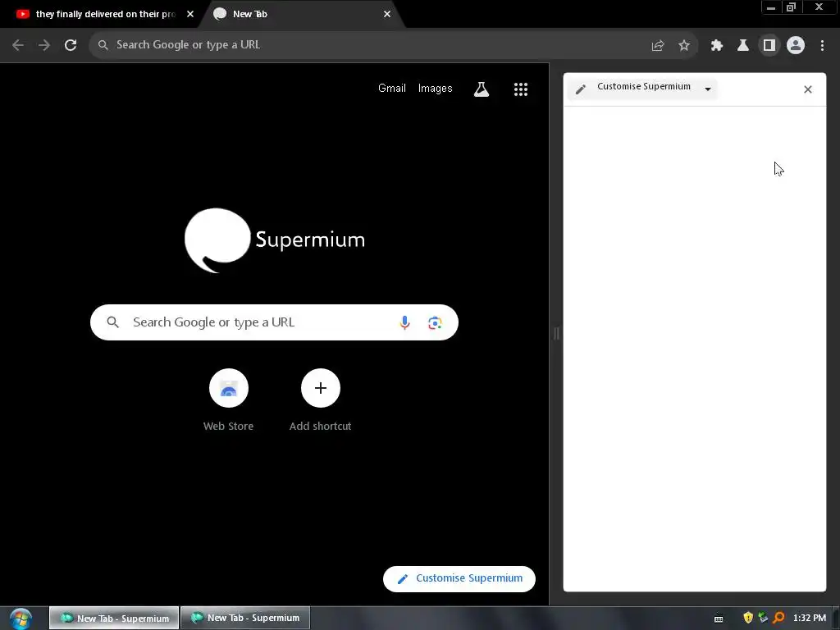Open the Windows Start button
The height and width of the screenshot is (630, 840).
21,619
